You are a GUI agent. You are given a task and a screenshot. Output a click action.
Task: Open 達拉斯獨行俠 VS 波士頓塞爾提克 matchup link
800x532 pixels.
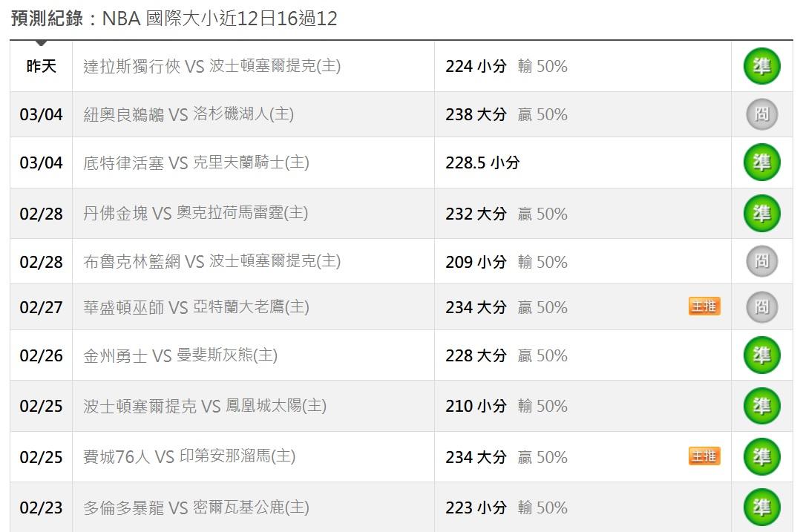212,66
